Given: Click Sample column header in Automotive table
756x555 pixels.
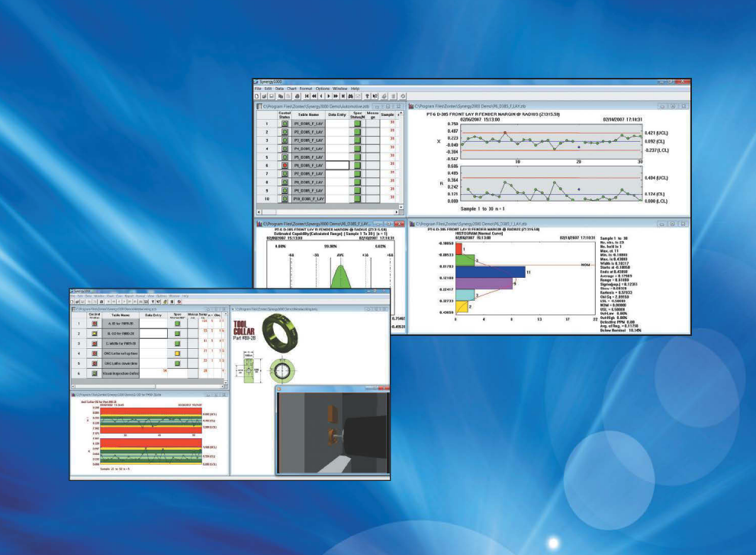Looking at the screenshot, I should pos(388,115).
